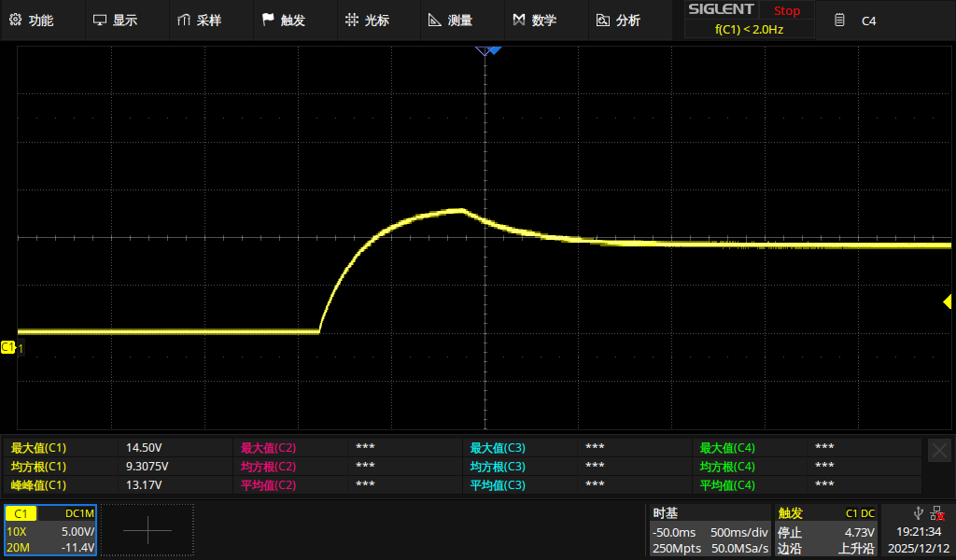Click the 50.0MSa/s sample rate value
The width and height of the screenshot is (956, 560).
pos(739,549)
